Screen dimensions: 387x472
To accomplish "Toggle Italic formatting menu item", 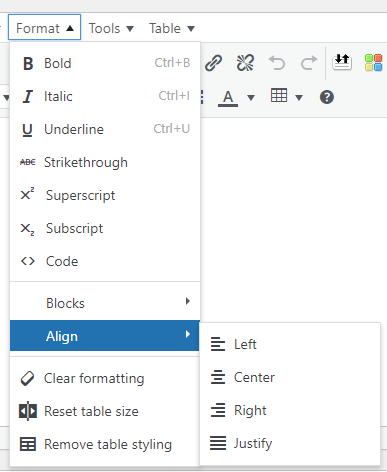I will pyautogui.click(x=105, y=96).
